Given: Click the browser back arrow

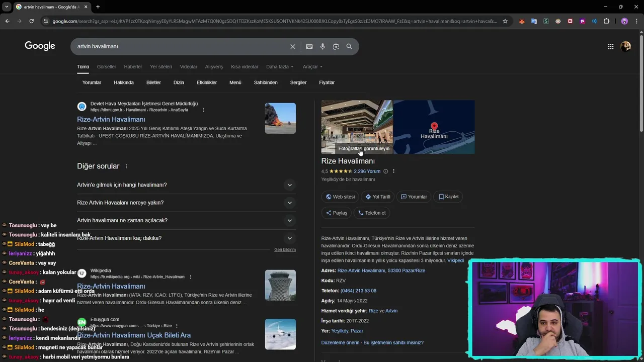Looking at the screenshot, I should tap(7, 21).
